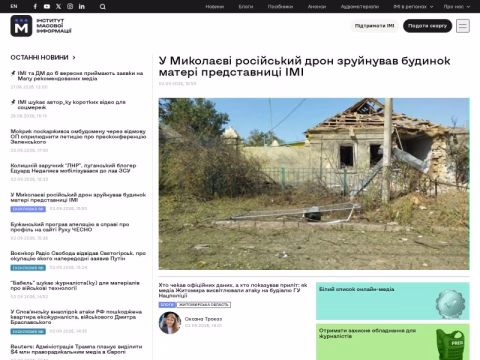Click the medal badge on Білий список card

click(x=450, y=304)
